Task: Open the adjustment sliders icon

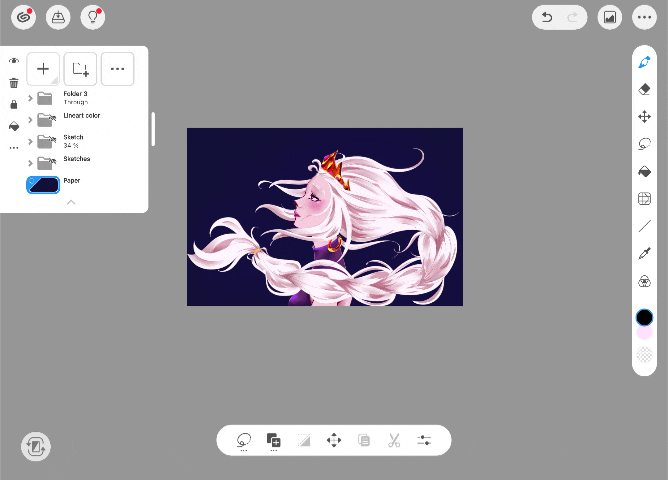Action: [424, 440]
